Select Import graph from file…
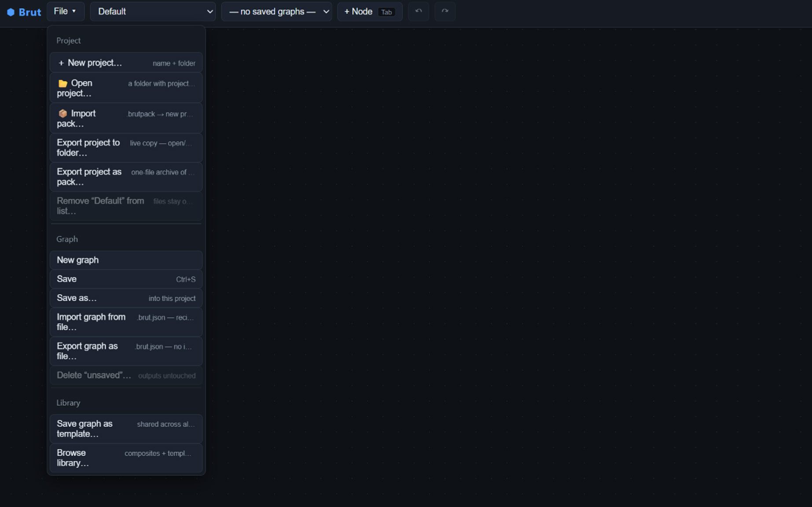 click(x=126, y=322)
